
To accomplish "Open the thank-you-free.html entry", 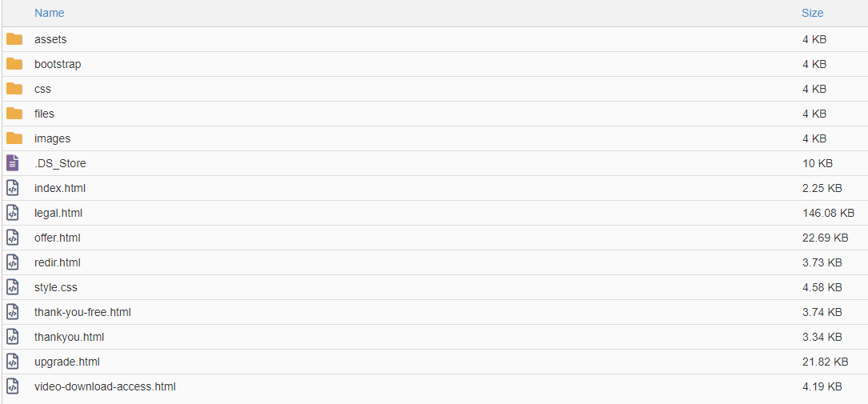I will point(82,312).
